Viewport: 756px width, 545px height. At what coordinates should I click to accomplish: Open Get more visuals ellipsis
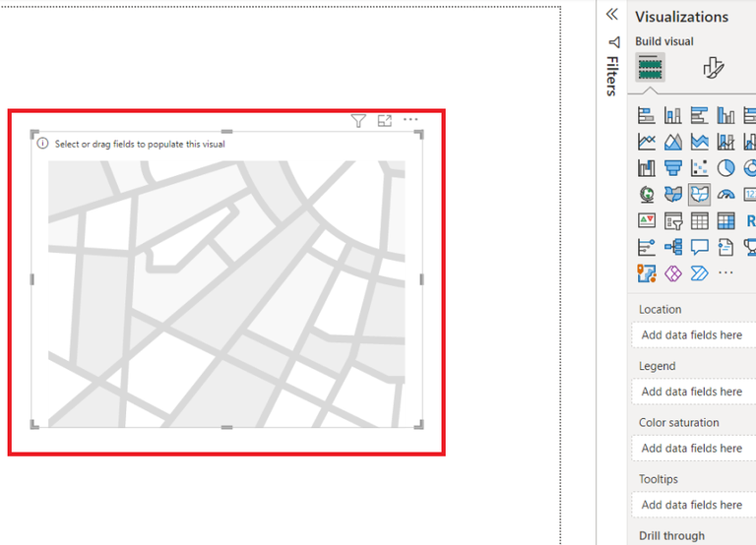725,272
